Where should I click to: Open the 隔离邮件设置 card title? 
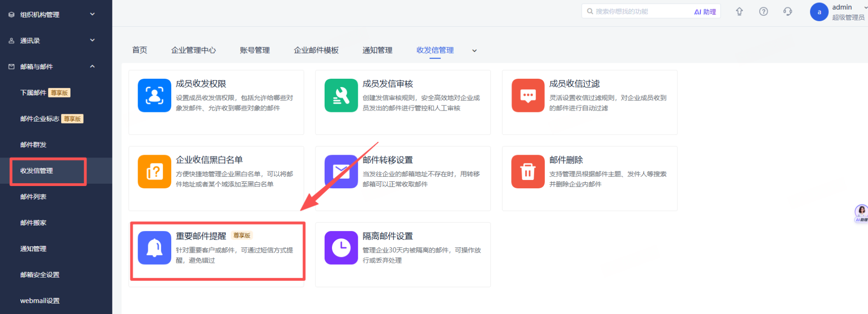(388, 236)
